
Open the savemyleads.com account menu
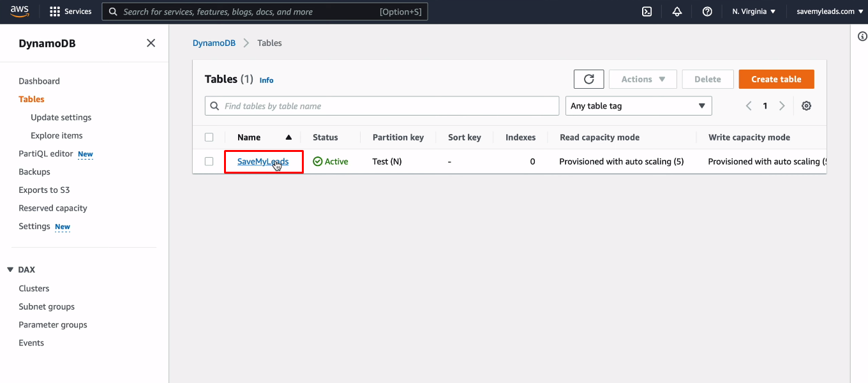pyautogui.click(x=830, y=11)
